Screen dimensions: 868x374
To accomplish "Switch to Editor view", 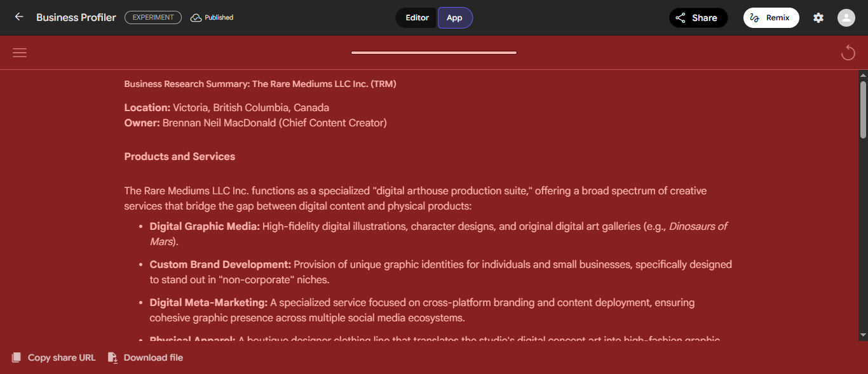I will [x=417, y=18].
